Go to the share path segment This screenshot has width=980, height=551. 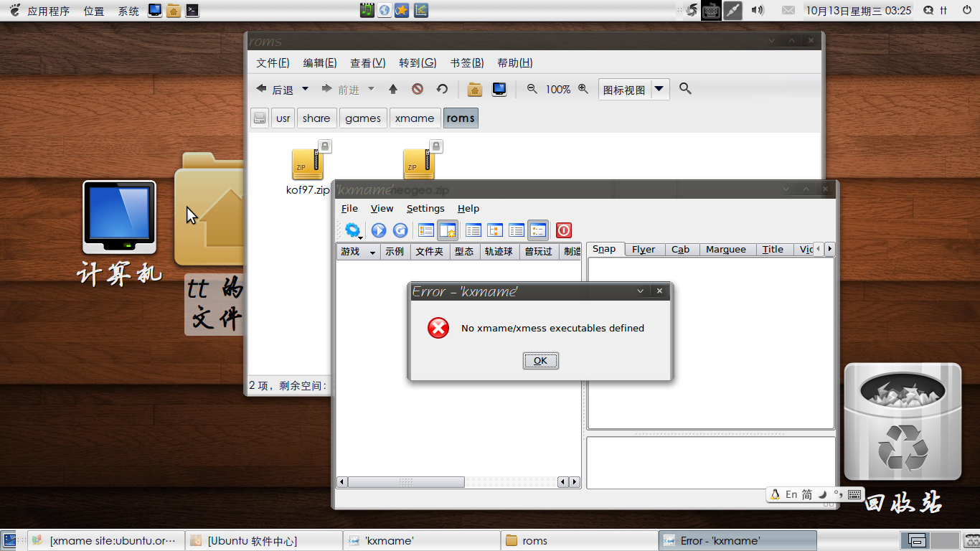pos(316,118)
